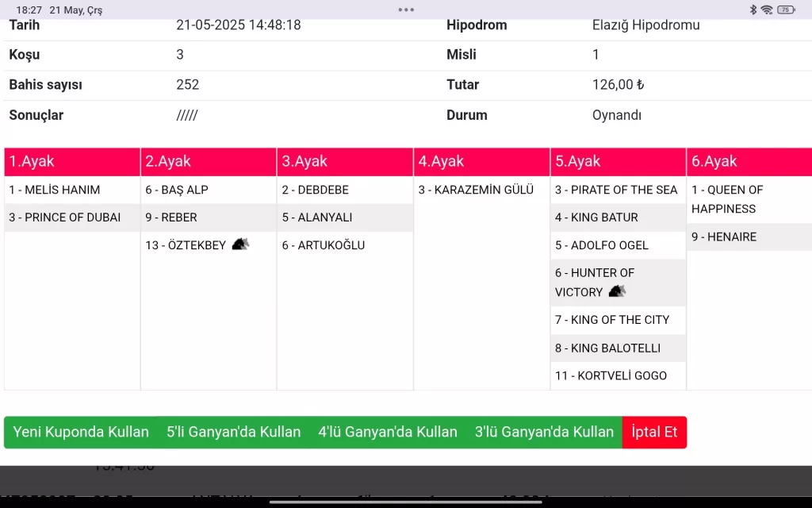812x508 pixels.
Task: Click 11 - KORTVELİ GOGO entry
Action: click(611, 375)
